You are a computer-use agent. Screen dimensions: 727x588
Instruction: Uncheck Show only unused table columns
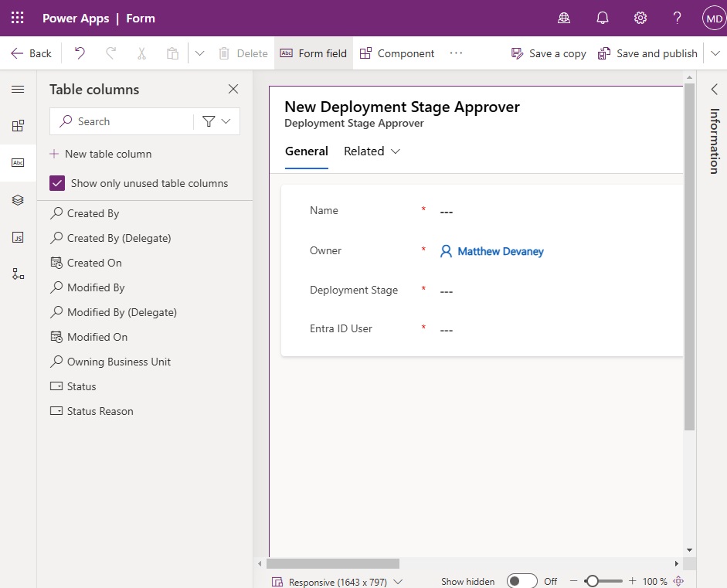tap(57, 183)
